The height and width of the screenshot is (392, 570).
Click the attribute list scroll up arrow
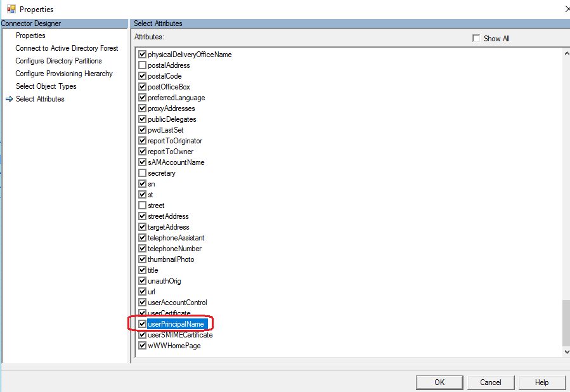566,55
